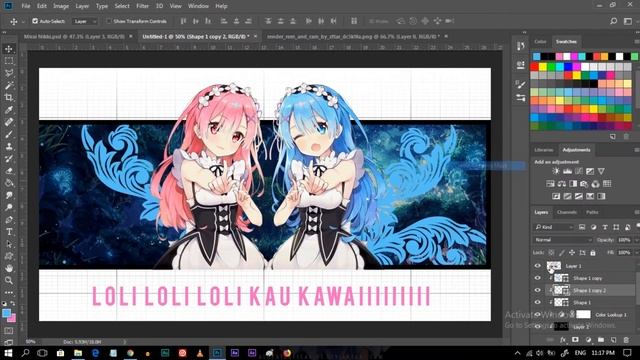
Task: Select the Move tool in the toolbar
Action: point(9,49)
